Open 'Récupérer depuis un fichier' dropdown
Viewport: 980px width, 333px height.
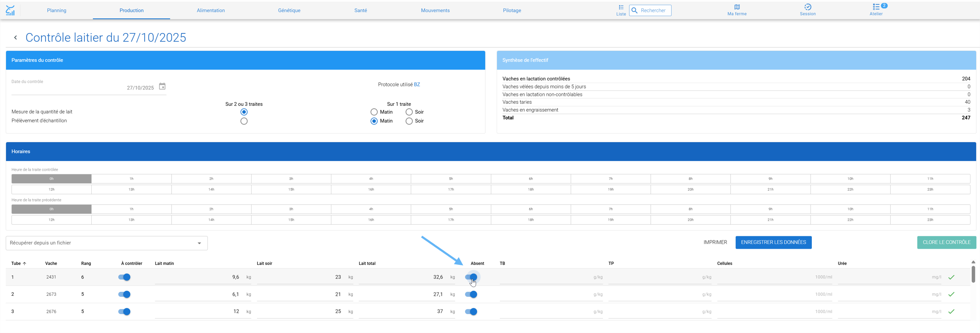(x=107, y=243)
